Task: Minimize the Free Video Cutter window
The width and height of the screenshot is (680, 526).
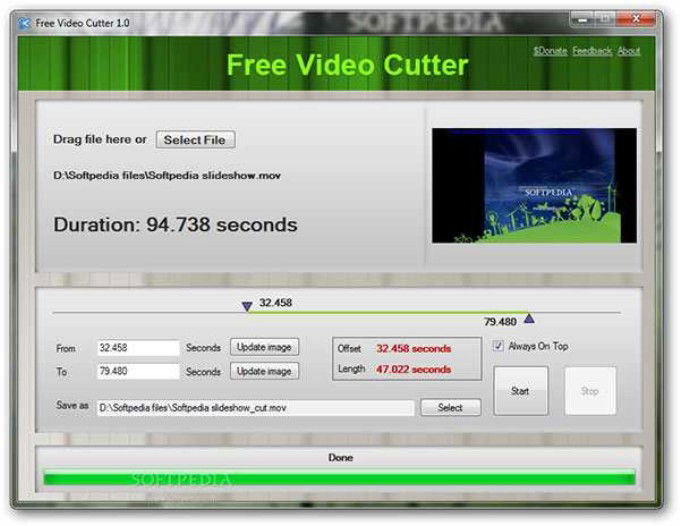Action: pos(582,20)
